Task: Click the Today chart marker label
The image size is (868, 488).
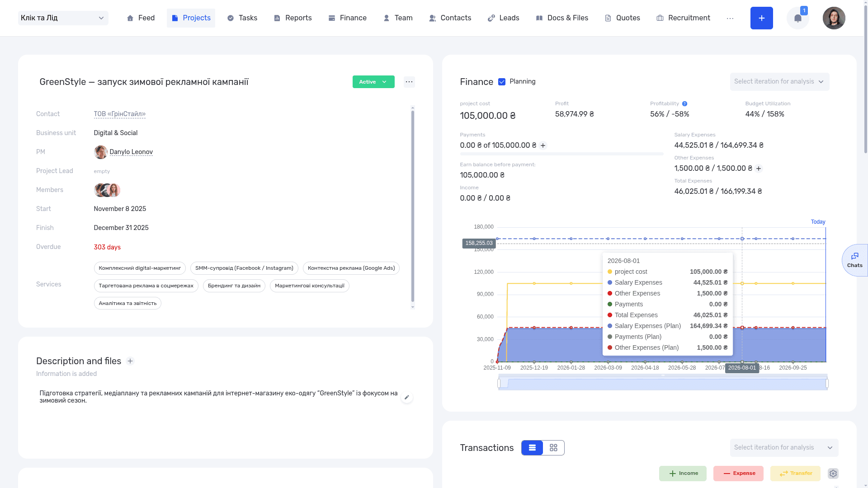Action: [818, 222]
